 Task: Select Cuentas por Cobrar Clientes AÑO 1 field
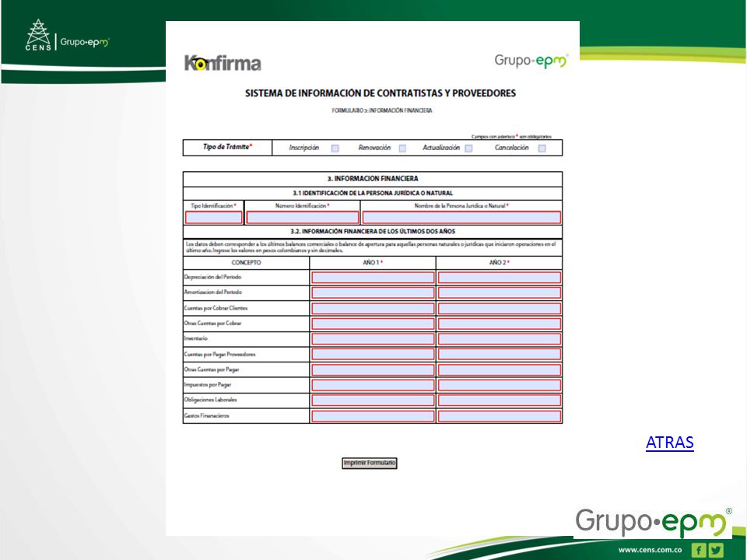tap(373, 309)
